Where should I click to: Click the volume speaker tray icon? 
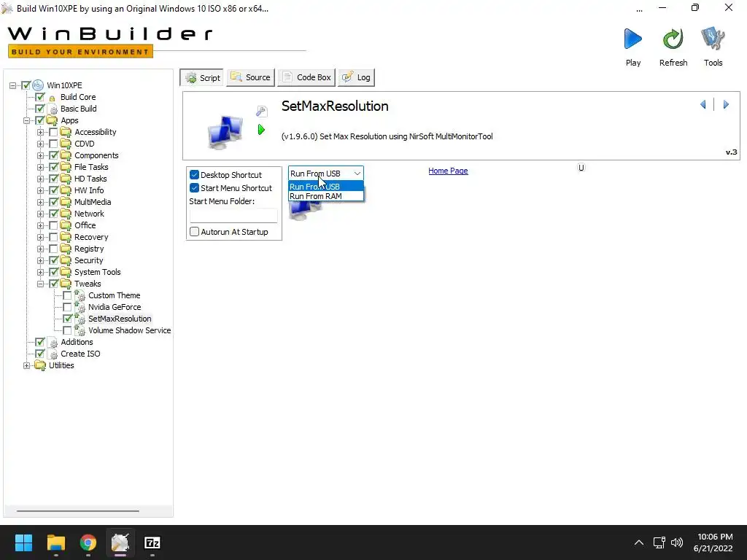pyautogui.click(x=677, y=542)
